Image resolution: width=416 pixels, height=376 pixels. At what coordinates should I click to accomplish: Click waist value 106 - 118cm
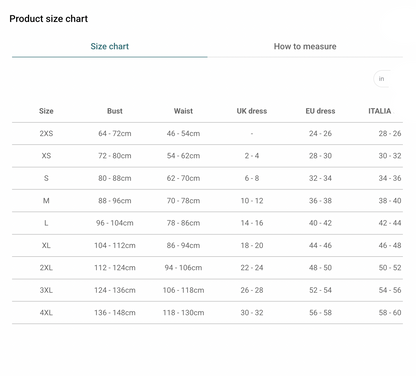pos(183,290)
